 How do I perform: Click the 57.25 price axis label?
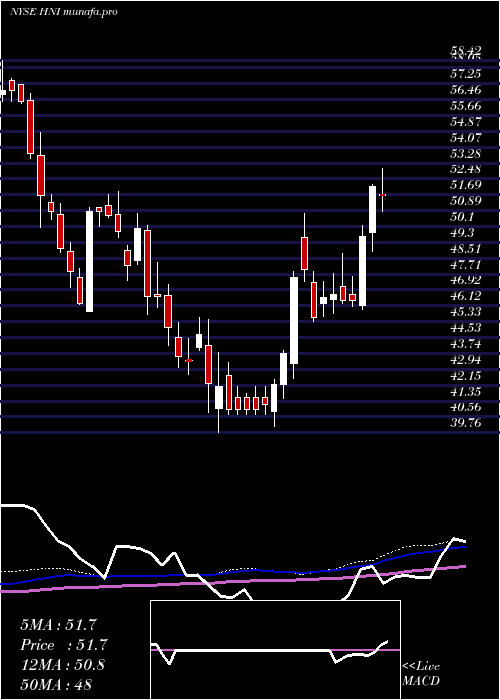466,74
